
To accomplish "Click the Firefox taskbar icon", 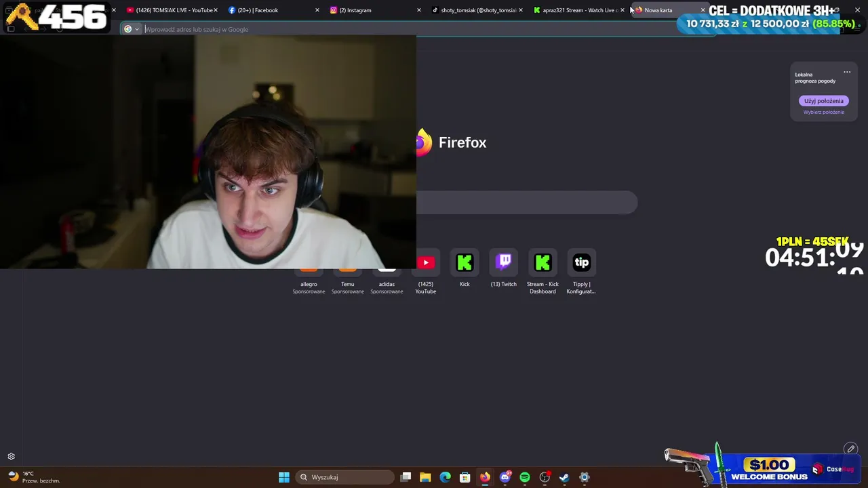I will pos(485,477).
